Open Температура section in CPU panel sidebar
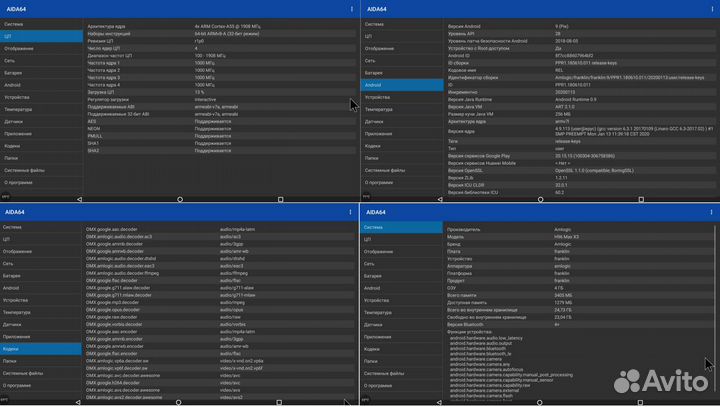The width and height of the screenshot is (720, 407). coord(40,109)
